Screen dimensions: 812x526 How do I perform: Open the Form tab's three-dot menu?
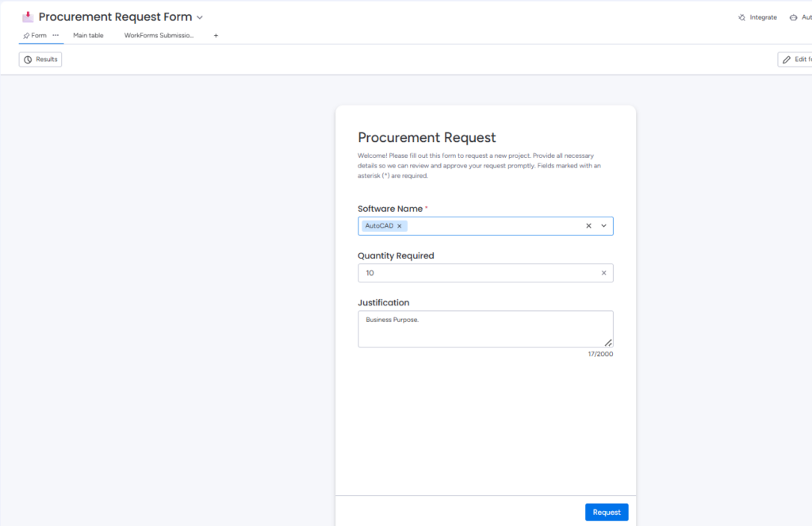pos(56,35)
